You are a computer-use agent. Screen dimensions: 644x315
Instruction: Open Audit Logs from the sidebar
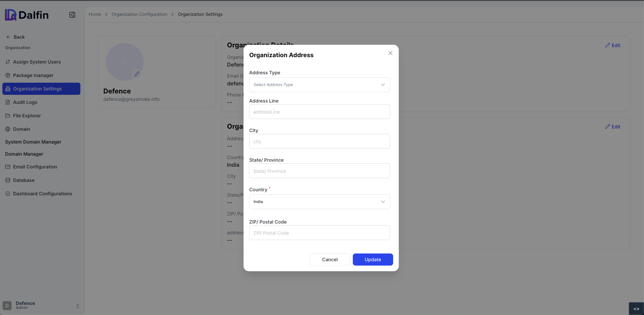tap(25, 102)
